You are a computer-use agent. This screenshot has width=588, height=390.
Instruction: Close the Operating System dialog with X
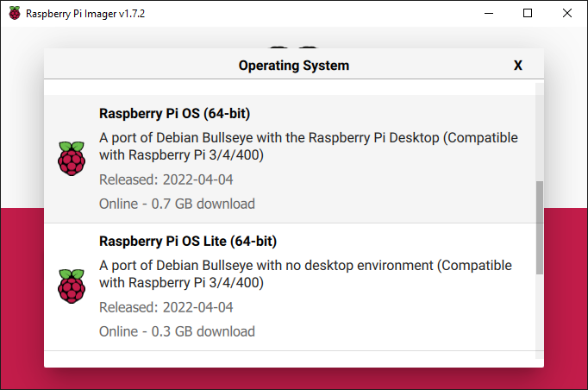point(518,66)
